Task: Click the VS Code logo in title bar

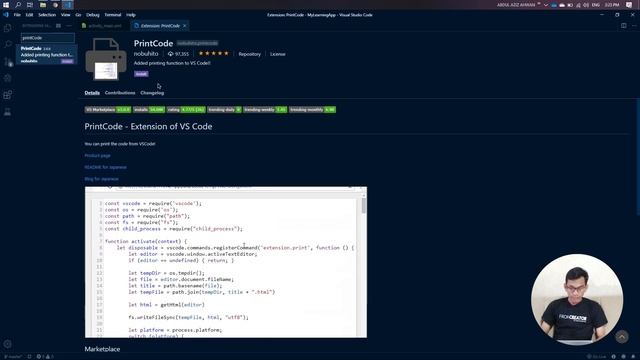Action: [5, 15]
